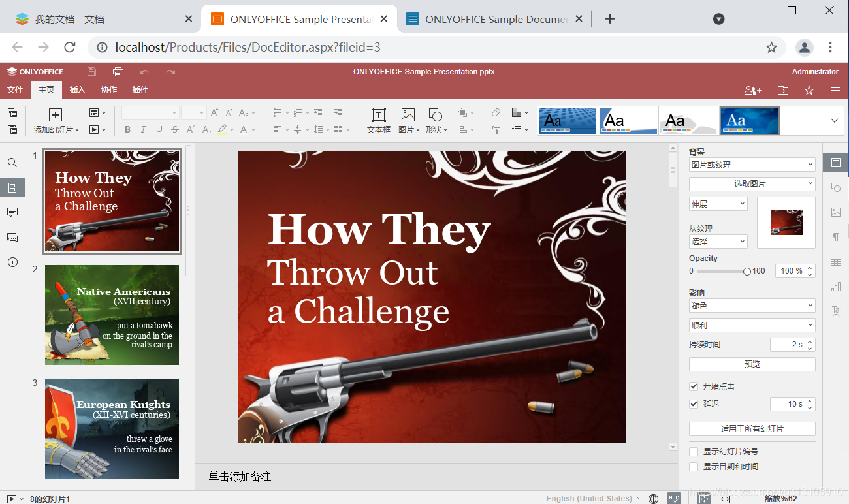Undo the last action
The width and height of the screenshot is (849, 504).
coord(144,72)
